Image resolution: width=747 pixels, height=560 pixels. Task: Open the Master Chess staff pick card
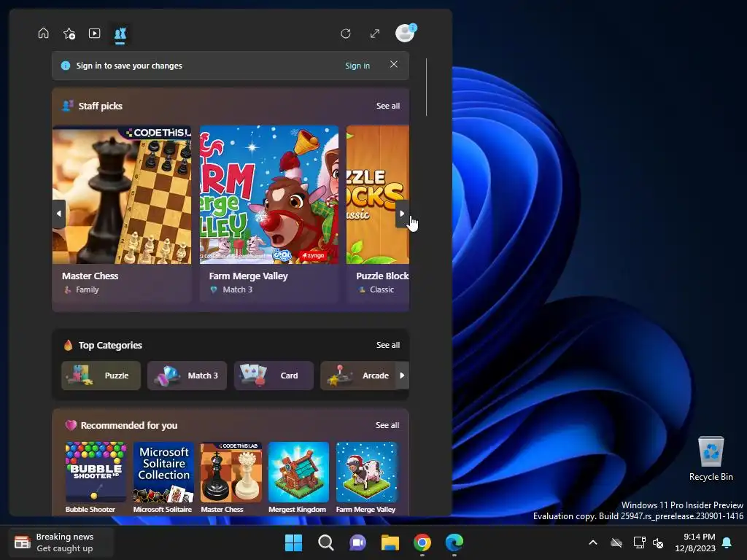[122, 214]
